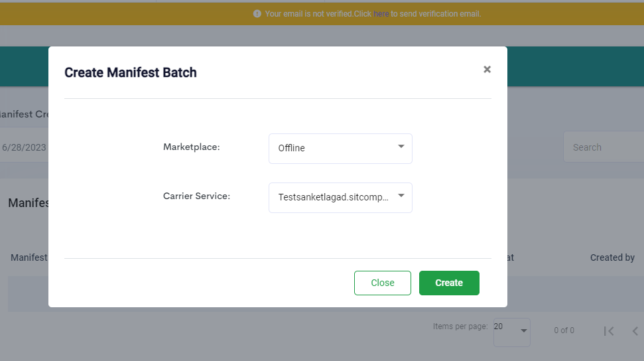
Task: Click the Items per page label
Action: click(460, 326)
